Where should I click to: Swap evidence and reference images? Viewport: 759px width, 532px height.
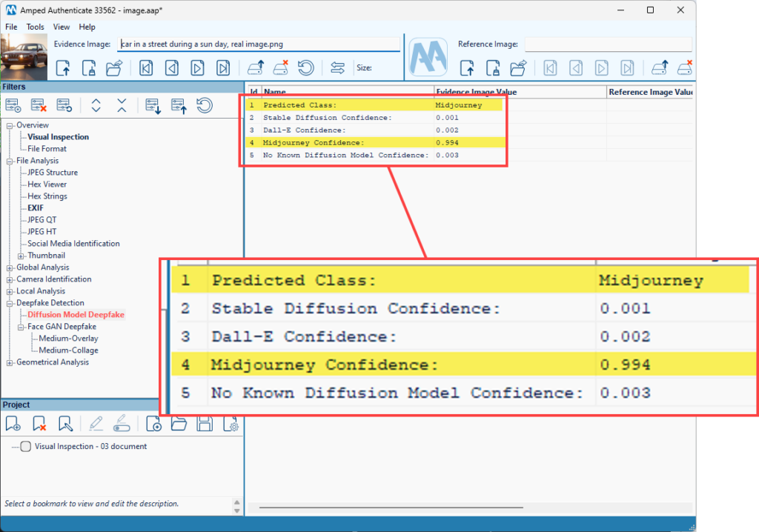pyautogui.click(x=337, y=67)
